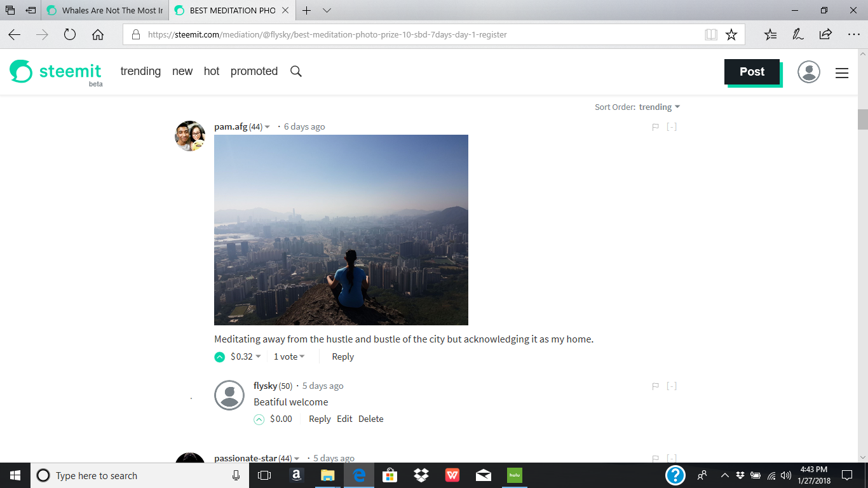This screenshot has height=488, width=868.
Task: Expand the 1 vote voters list
Action: (289, 357)
